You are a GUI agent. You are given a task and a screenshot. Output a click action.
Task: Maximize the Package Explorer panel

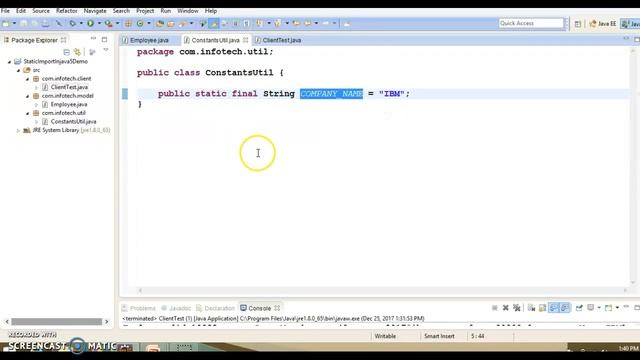pyautogui.click(x=104, y=40)
